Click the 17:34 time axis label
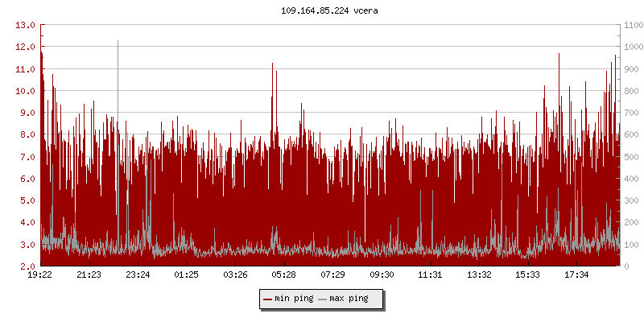This screenshot has width=644, height=322. click(576, 275)
